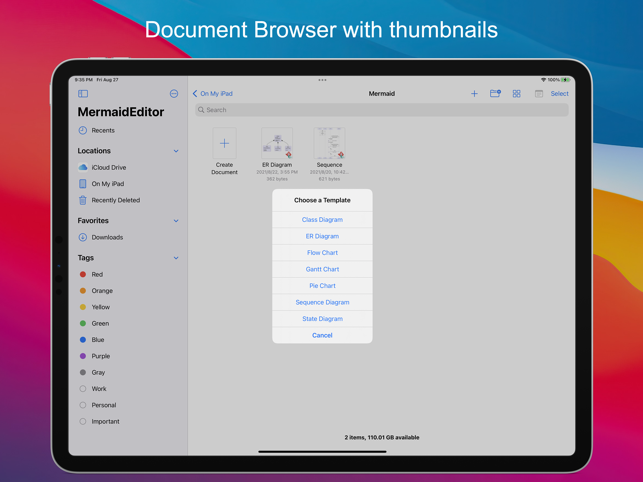
Task: Collapse the Favorites section
Action: coord(176,221)
